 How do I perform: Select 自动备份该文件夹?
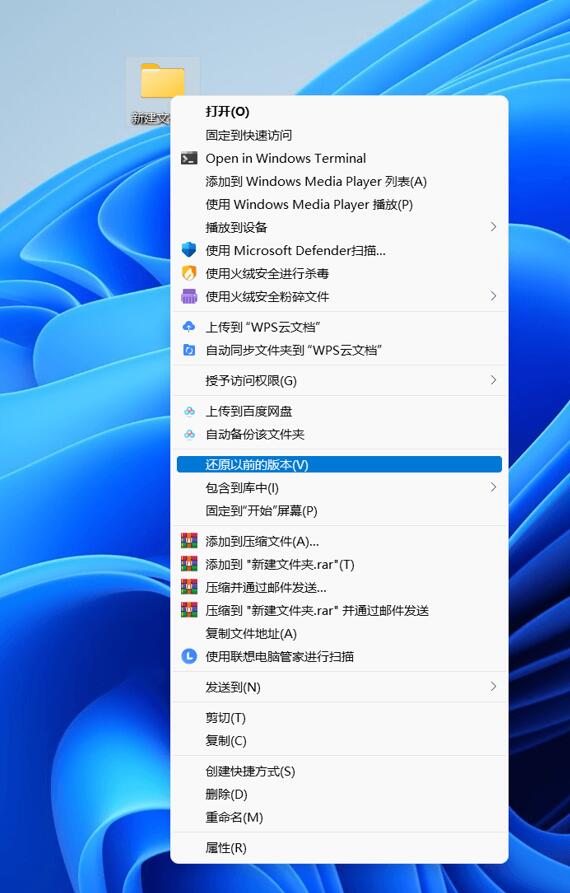tap(339, 435)
